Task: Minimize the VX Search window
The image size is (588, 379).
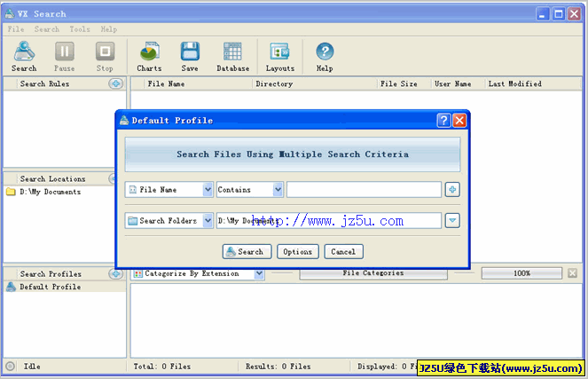Action: click(x=542, y=14)
